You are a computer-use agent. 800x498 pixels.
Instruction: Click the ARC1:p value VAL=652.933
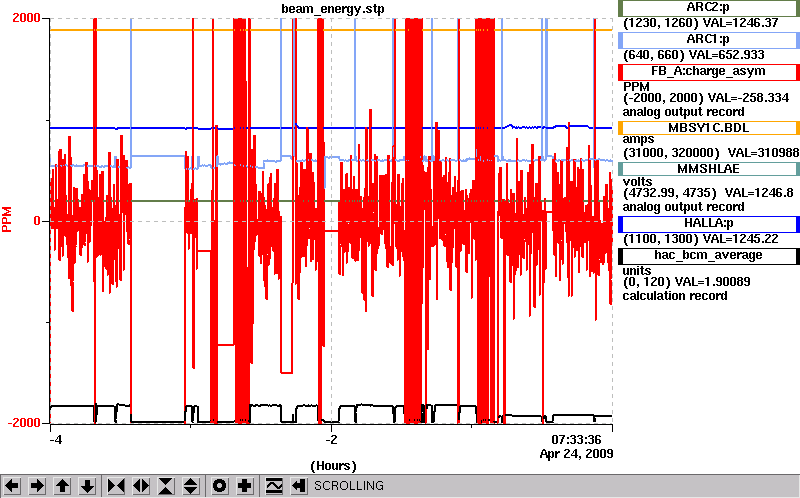727,55
